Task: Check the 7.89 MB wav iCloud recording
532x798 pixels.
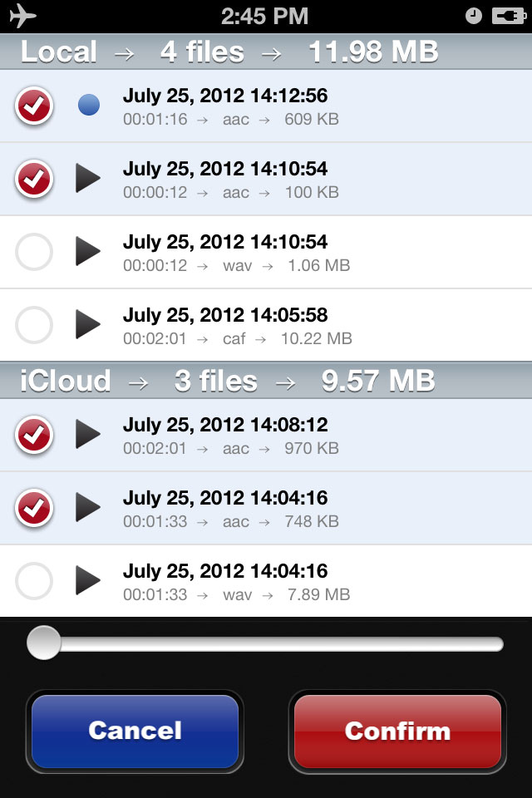Action: point(34,581)
